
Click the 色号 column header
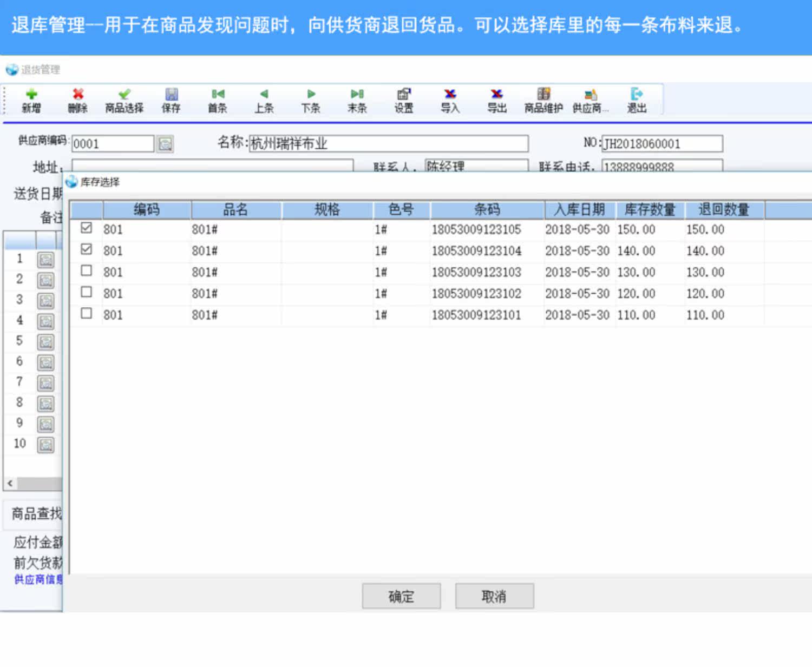pos(402,210)
